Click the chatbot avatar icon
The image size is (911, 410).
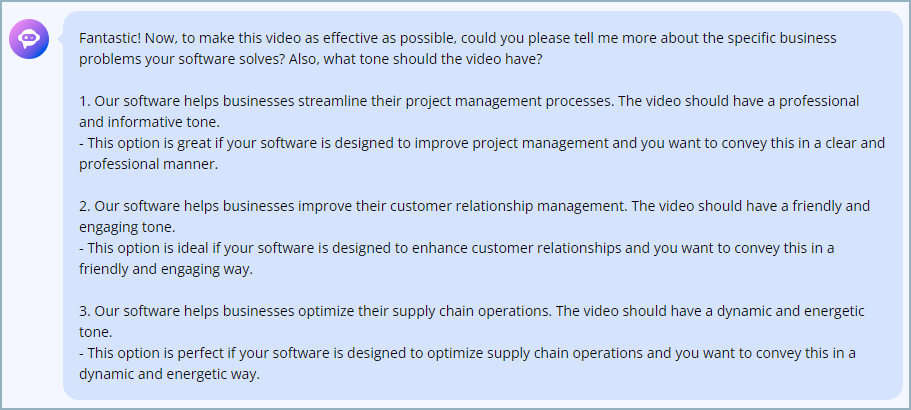point(29,39)
